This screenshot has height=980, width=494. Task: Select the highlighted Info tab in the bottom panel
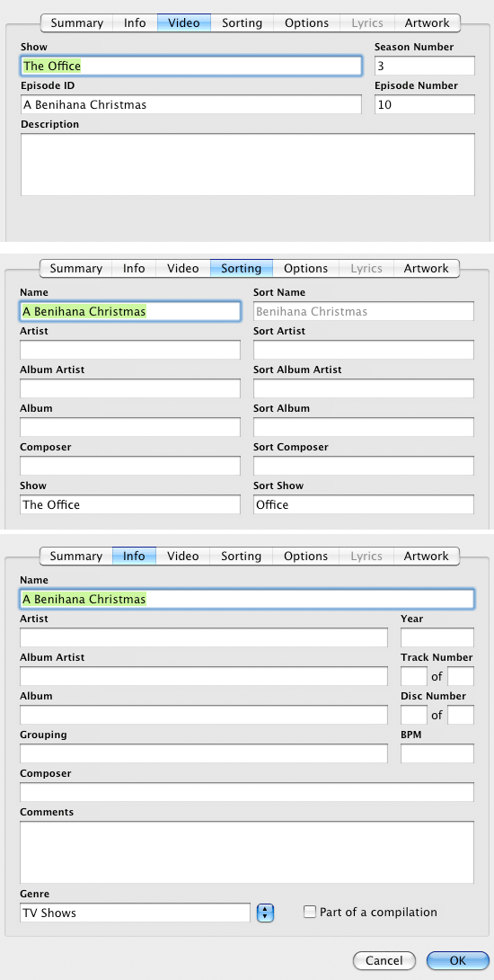pos(134,556)
